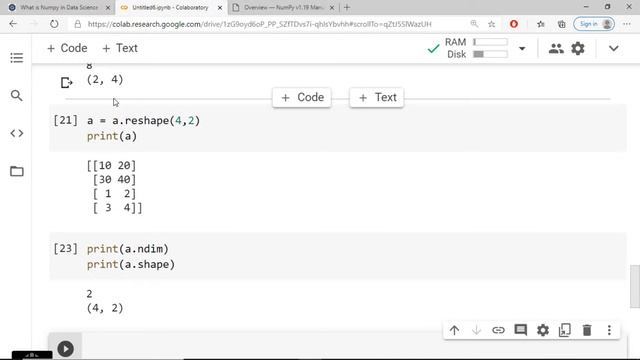This screenshot has height=360, width=640.
Task: Sign in to the browser profile
Action: point(594,24)
